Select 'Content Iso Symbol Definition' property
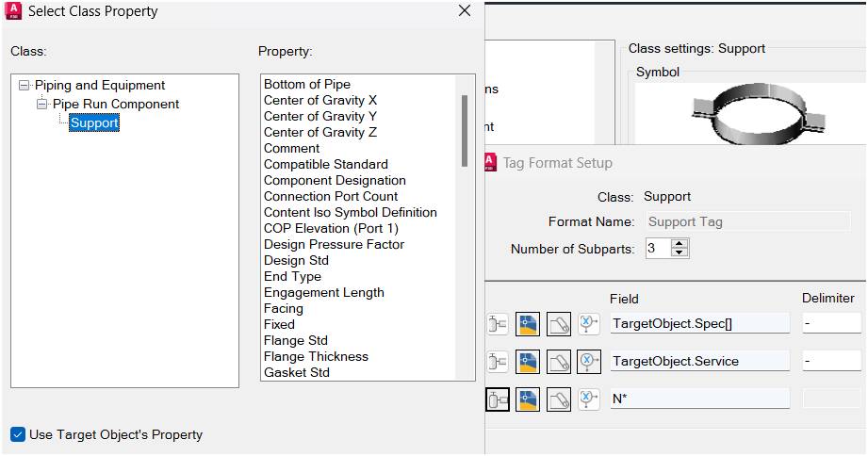Image resolution: width=868 pixels, height=456 pixels. (351, 213)
